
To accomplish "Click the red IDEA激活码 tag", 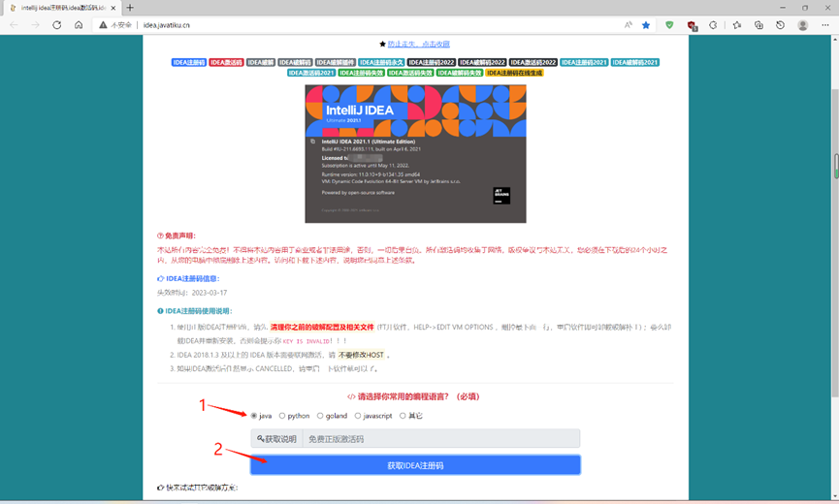I will point(226,63).
